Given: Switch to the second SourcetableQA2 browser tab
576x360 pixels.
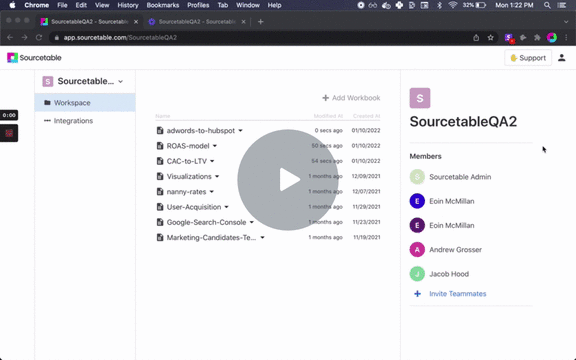Looking at the screenshot, I should (x=197, y=22).
